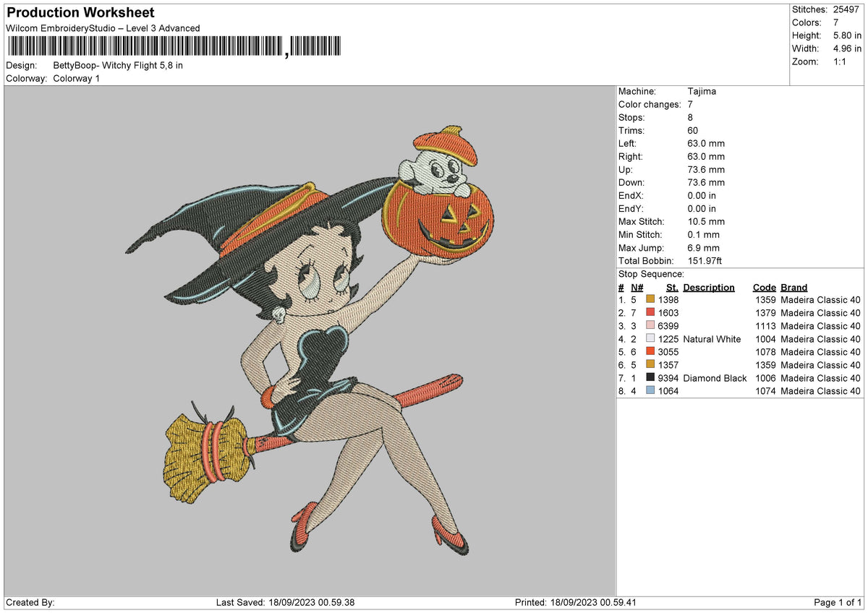The image size is (868, 613).
Task: Click the Min Stitch value 0.1 mm
Action: click(703, 234)
